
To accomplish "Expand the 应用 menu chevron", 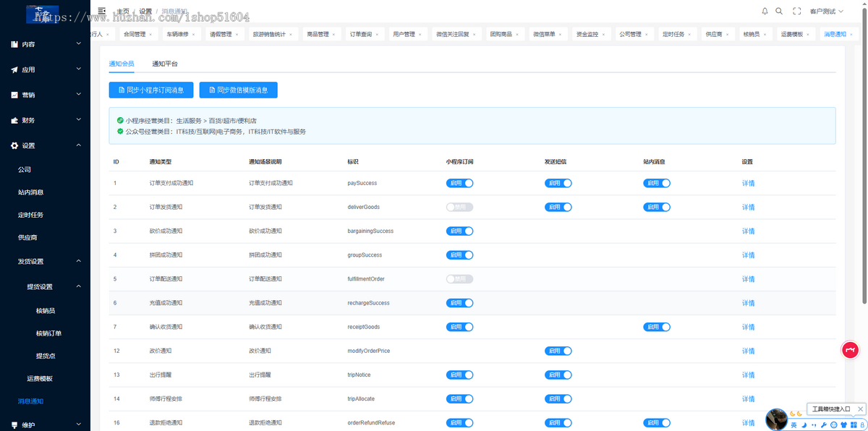I will (x=78, y=69).
